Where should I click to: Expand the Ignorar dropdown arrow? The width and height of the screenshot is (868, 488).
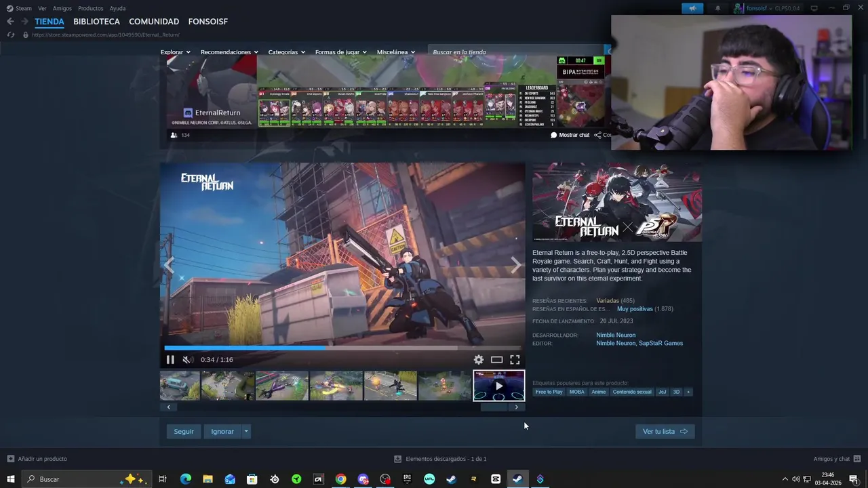click(x=246, y=431)
